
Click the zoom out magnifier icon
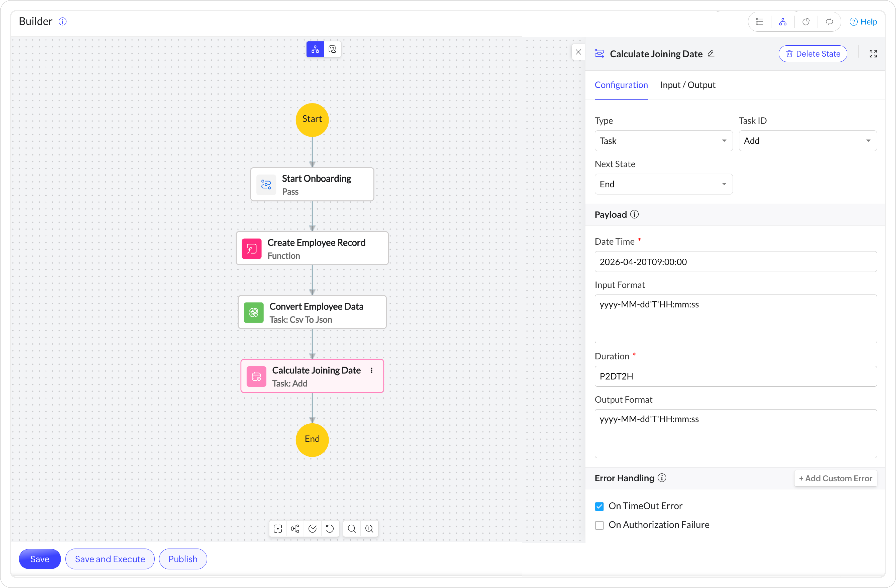tap(352, 529)
